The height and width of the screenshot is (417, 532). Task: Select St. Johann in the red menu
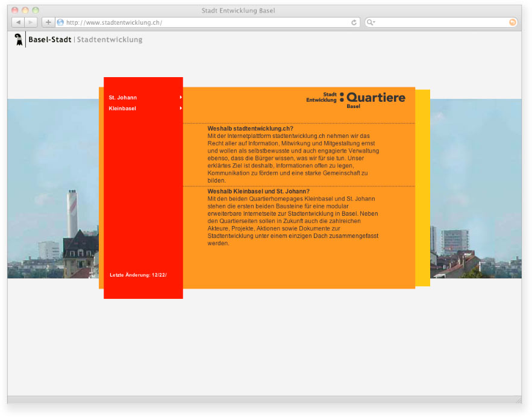coord(123,98)
